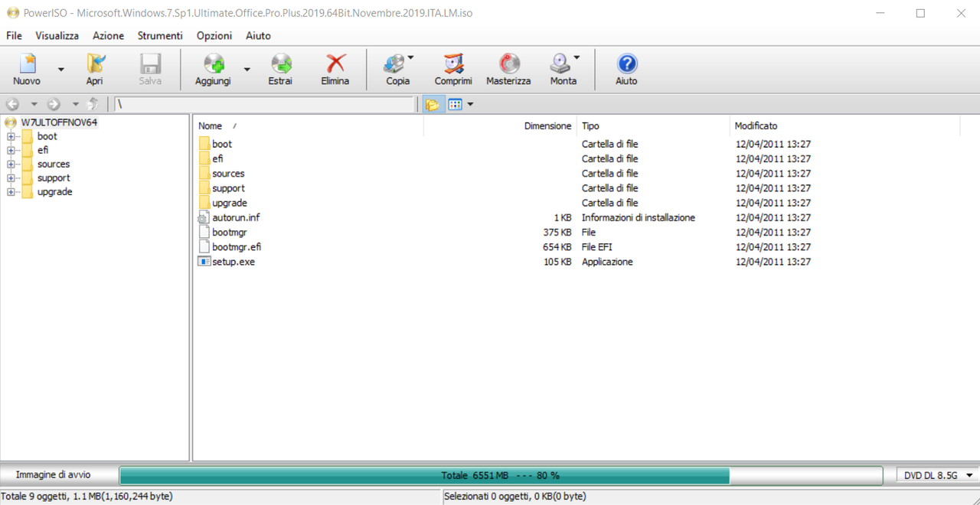Open the Strumenti menu
This screenshot has width=980, height=505.
(160, 36)
